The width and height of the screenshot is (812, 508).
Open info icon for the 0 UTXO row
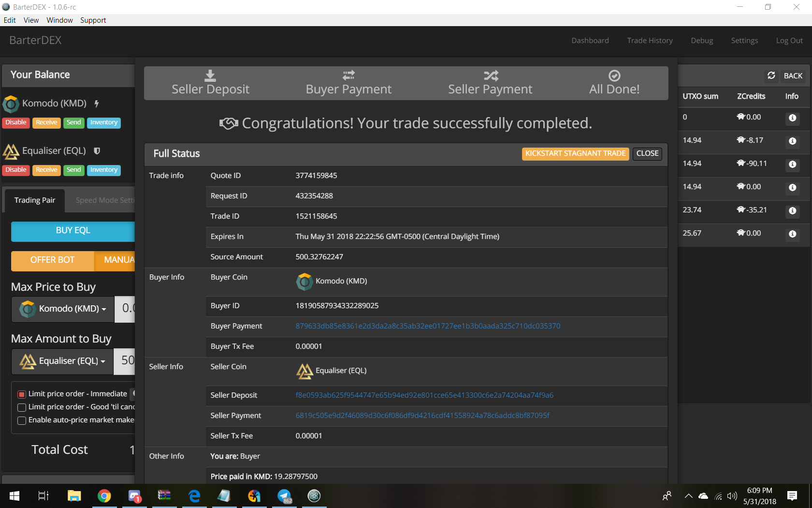tap(793, 118)
